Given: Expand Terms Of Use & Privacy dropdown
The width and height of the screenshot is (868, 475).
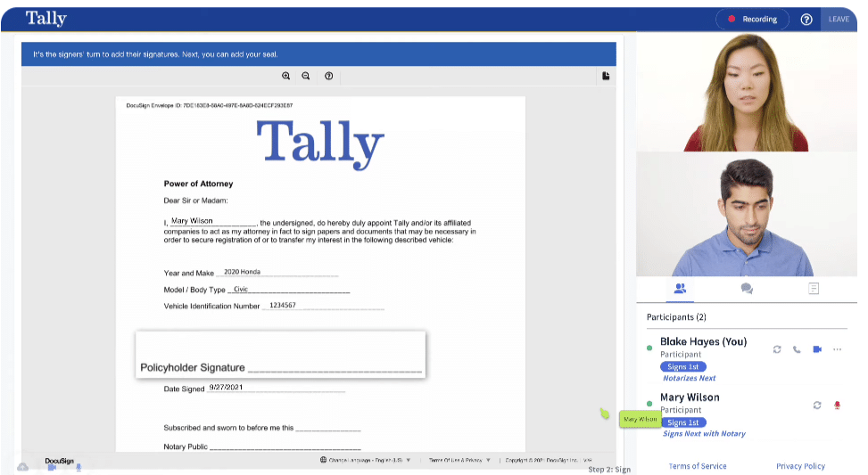Looking at the screenshot, I should (x=459, y=460).
